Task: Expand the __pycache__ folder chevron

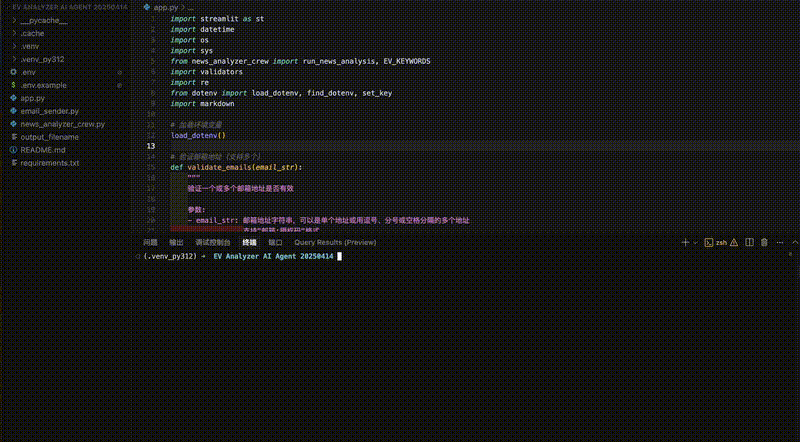Action: coord(14,20)
